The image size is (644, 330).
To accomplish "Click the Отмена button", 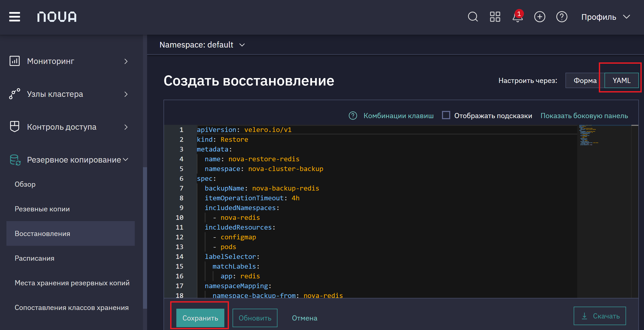I will (305, 318).
